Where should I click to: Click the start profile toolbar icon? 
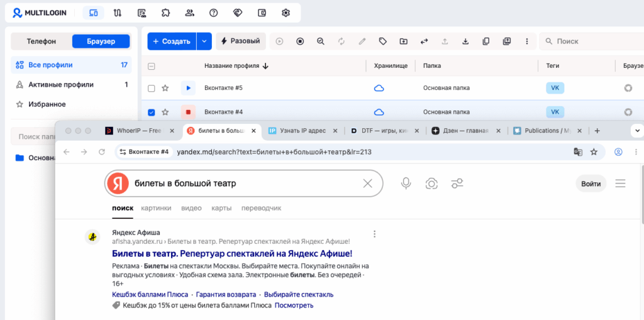[280, 41]
